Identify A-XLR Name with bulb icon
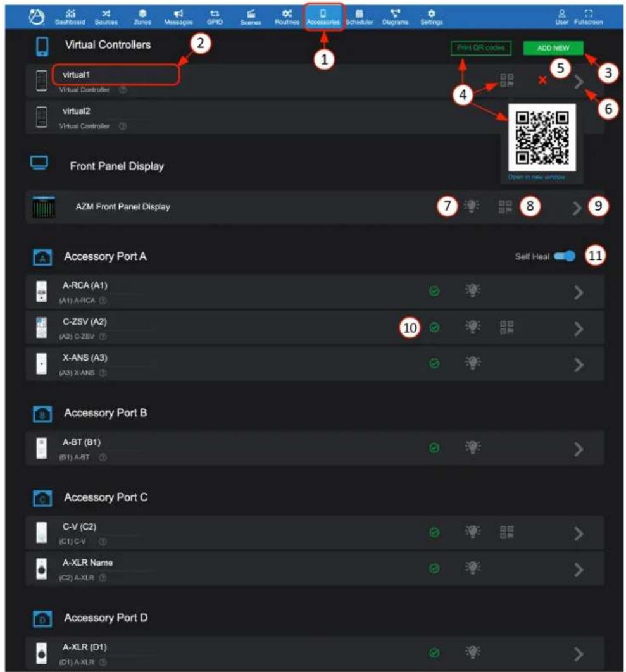 [x=473, y=568]
